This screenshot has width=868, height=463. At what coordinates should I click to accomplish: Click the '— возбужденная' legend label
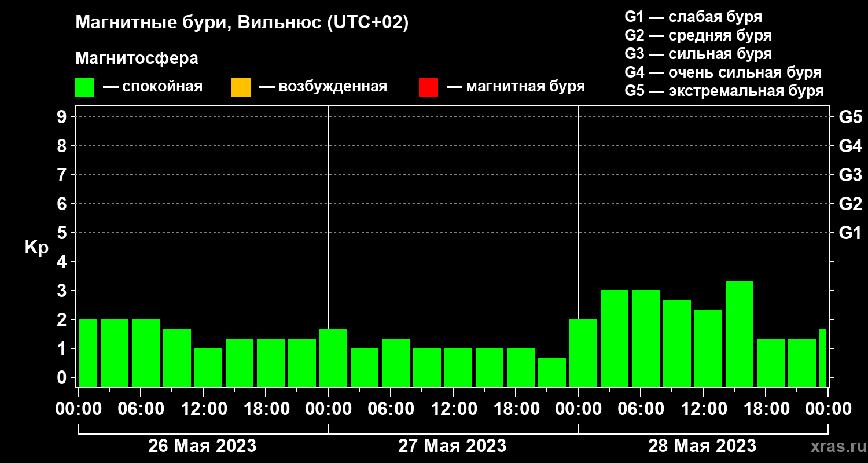(323, 87)
